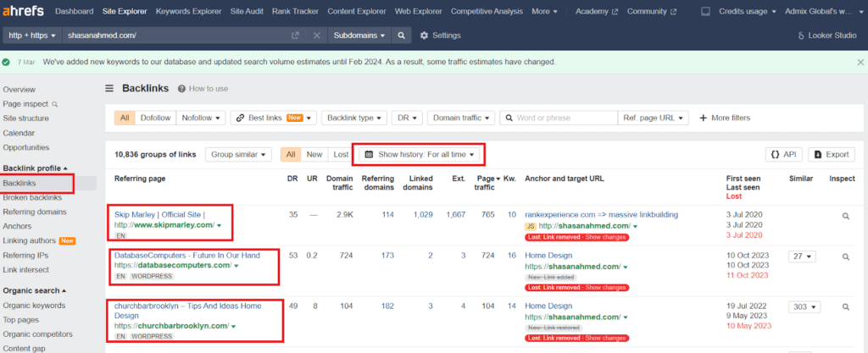The height and width of the screenshot is (353, 868).
Task: Open Skip Marley | Official Site link
Action: point(159,214)
